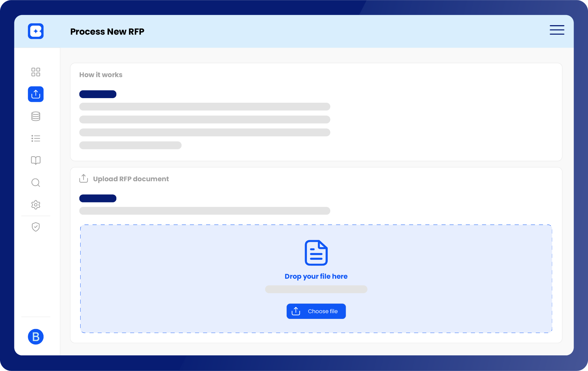Select the security shield icon in sidebar
The width and height of the screenshot is (588, 371).
click(x=36, y=227)
